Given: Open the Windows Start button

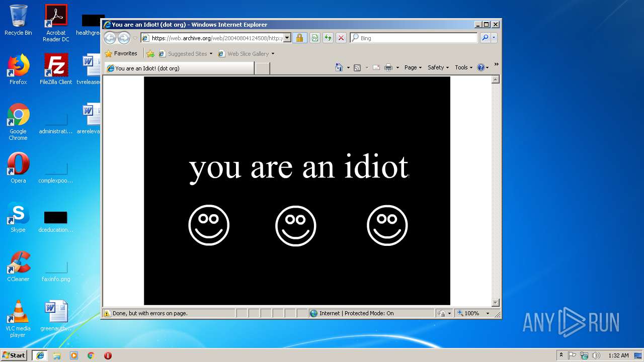Looking at the screenshot, I should coord(14,355).
